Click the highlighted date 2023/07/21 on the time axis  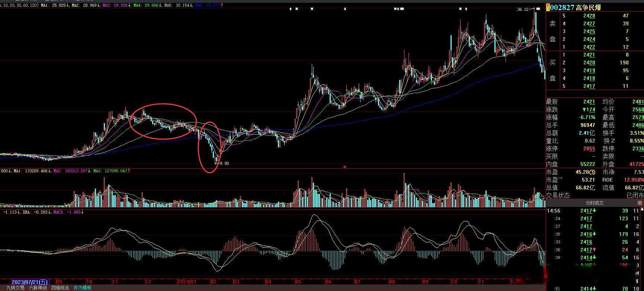coord(30,282)
